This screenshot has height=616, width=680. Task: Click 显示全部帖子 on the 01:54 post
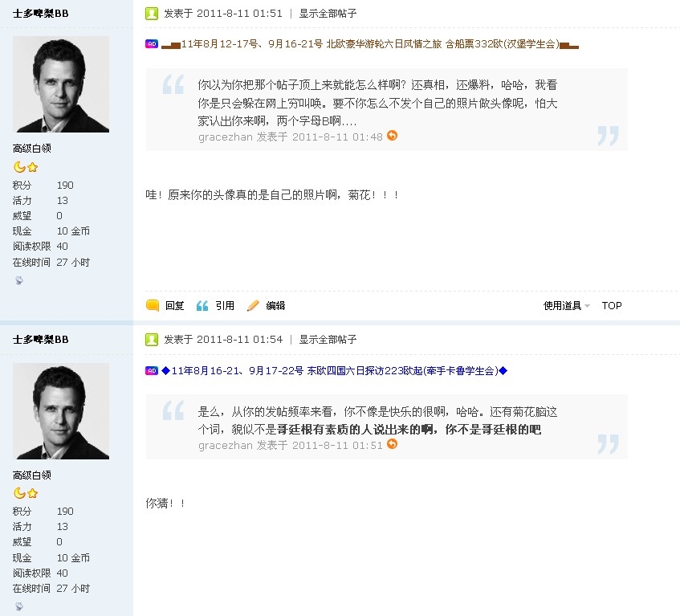tap(328, 340)
